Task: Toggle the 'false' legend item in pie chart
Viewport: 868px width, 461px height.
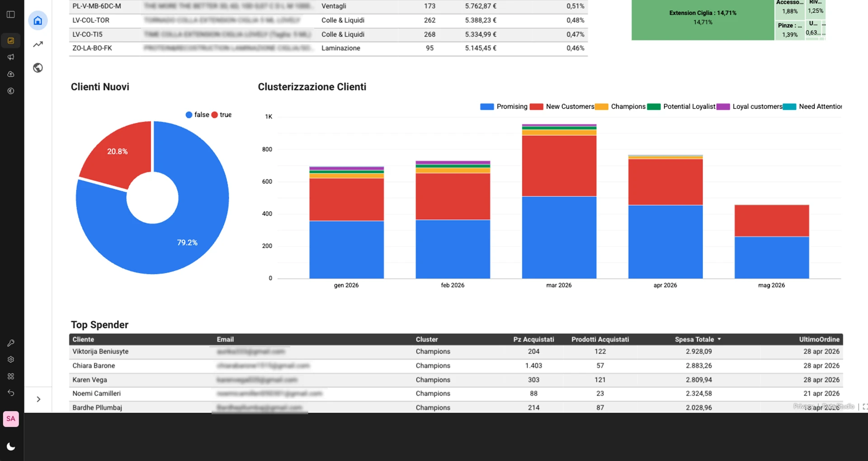Action: click(x=198, y=115)
